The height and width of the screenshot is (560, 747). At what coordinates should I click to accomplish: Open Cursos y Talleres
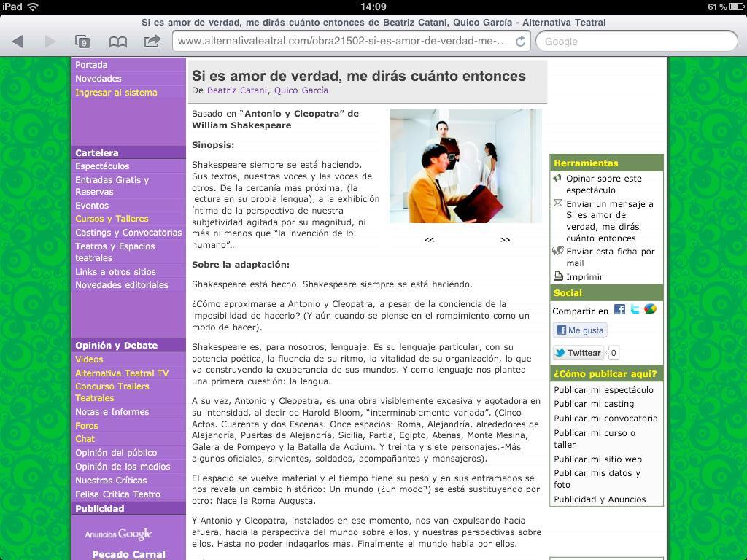coord(112,219)
